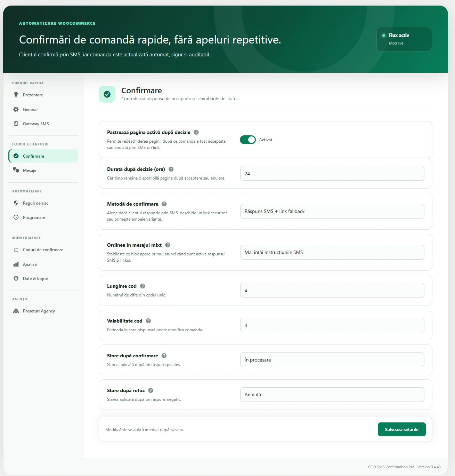Open Gateway SMS section
Viewport: 455px width, 476px height.
[x=43, y=124]
